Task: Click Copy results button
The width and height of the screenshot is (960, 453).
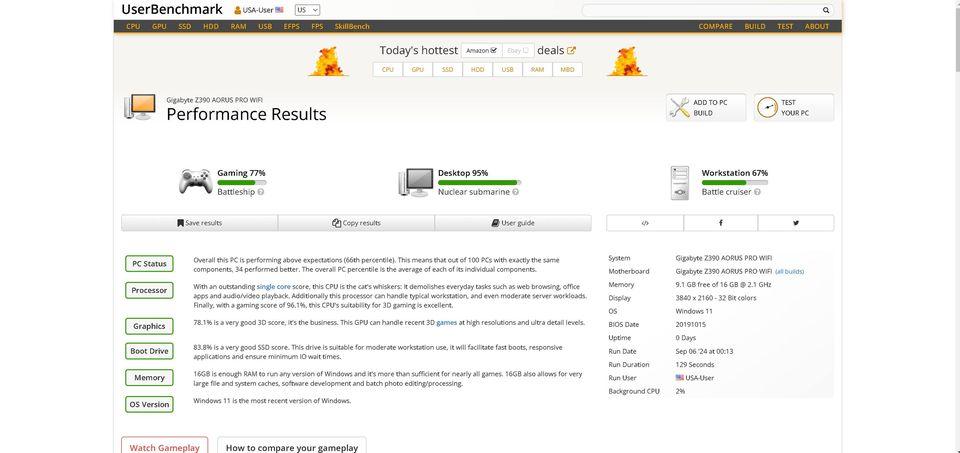Action: tap(356, 223)
